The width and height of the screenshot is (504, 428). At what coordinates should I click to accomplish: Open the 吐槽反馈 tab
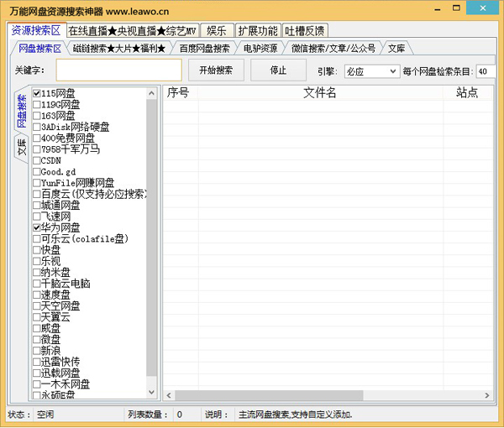305,31
